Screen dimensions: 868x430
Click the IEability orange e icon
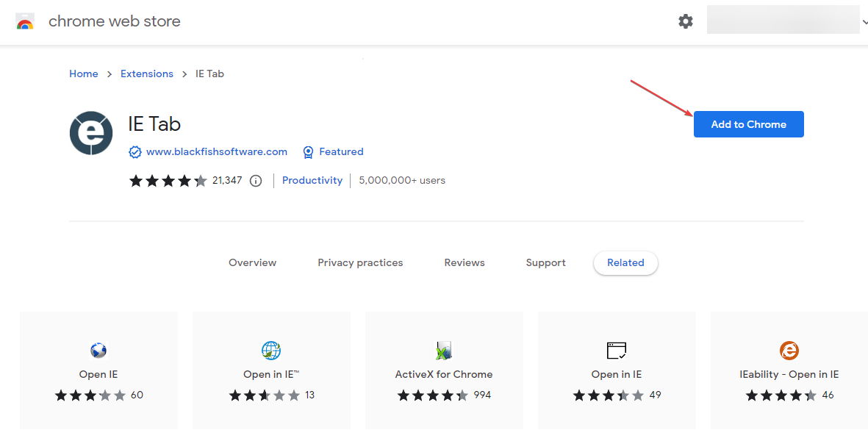click(x=789, y=351)
